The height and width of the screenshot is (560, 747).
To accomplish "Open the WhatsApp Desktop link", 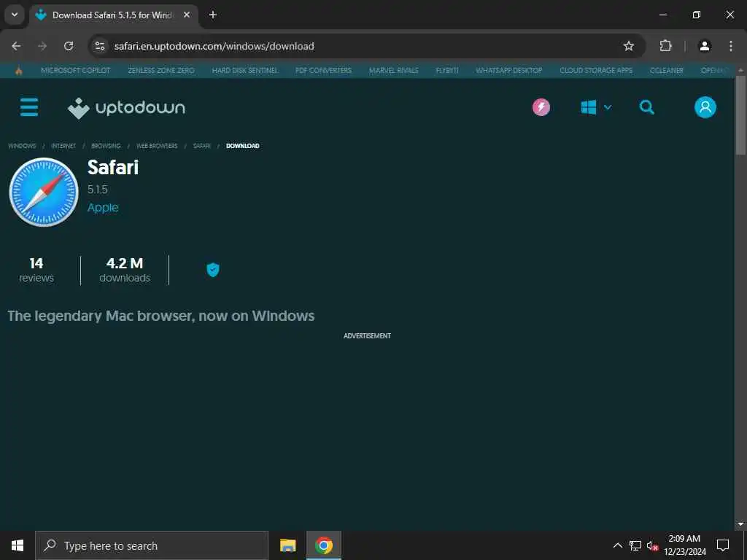I will [x=508, y=71].
